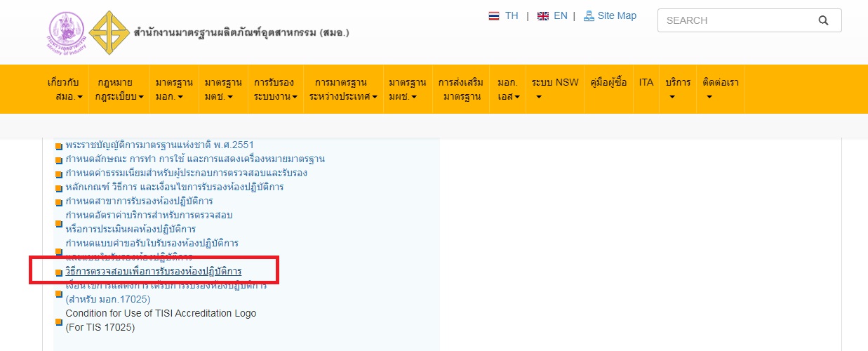
Task: Open the ITA menu item
Action: [x=646, y=82]
